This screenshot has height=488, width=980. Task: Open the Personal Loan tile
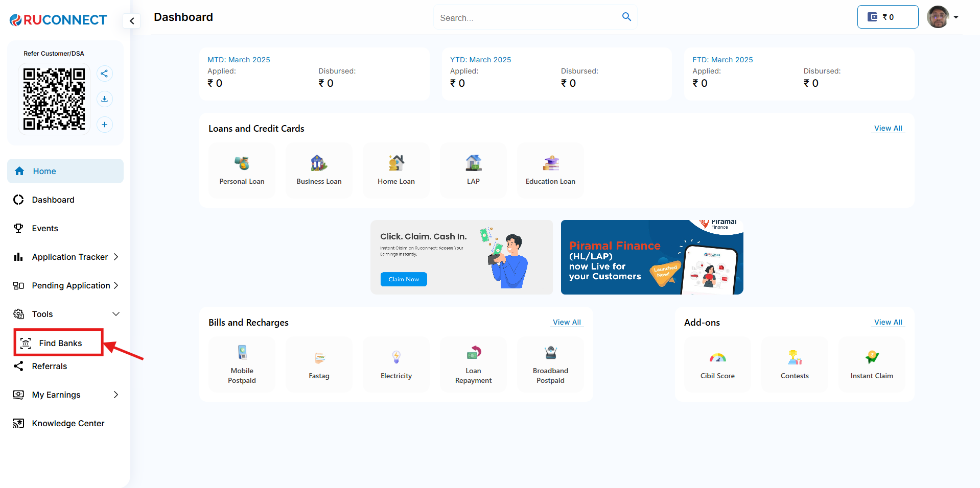tap(242, 170)
